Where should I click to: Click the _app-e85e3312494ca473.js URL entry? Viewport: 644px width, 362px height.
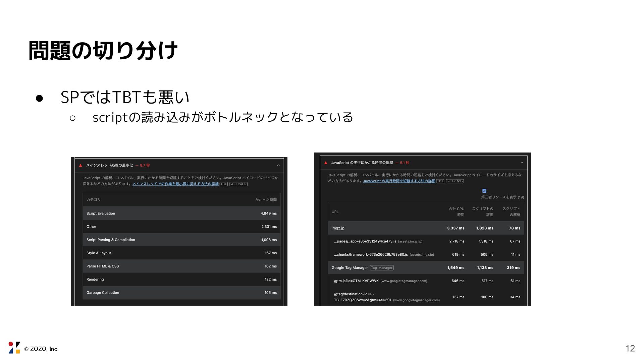coord(365,241)
